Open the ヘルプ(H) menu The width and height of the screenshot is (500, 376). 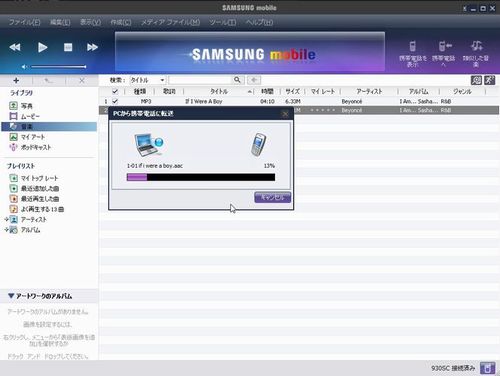tap(259, 22)
